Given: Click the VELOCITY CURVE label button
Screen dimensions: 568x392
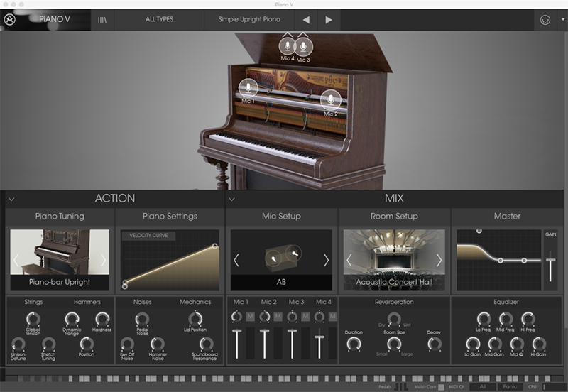Looking at the screenshot, I should [x=148, y=236].
